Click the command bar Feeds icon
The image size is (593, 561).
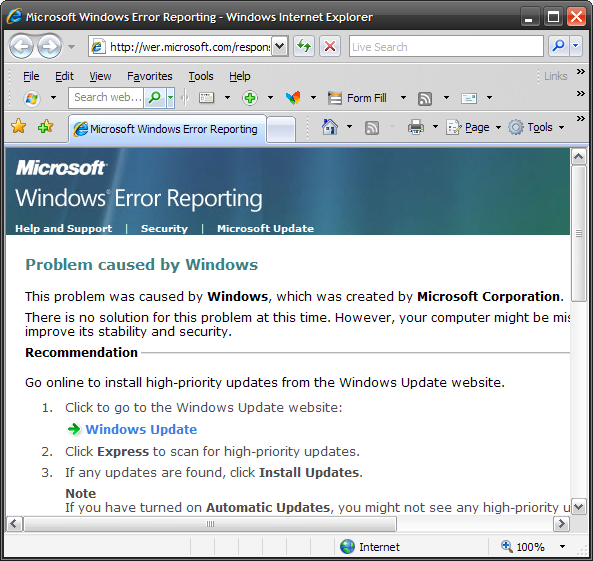(372, 128)
